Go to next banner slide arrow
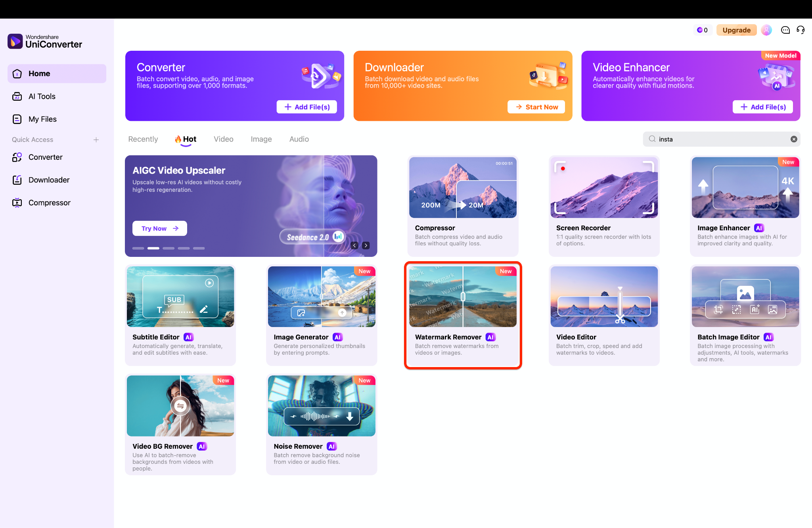 pyautogui.click(x=366, y=245)
